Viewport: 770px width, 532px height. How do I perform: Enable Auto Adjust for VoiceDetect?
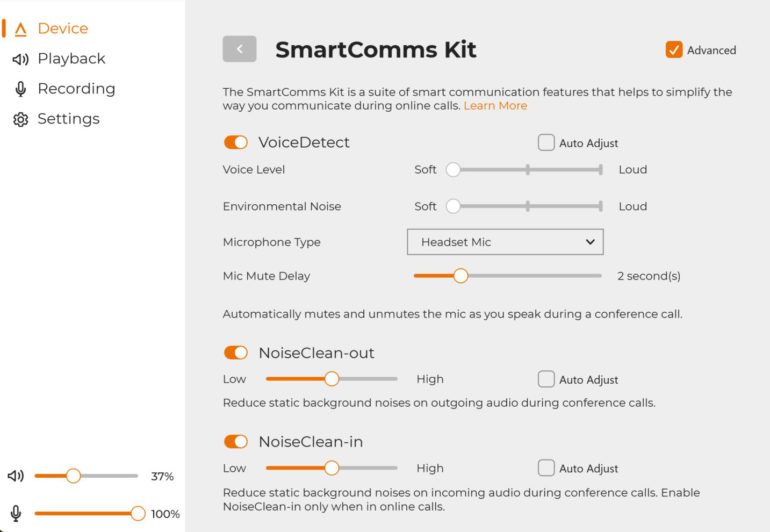(546, 143)
